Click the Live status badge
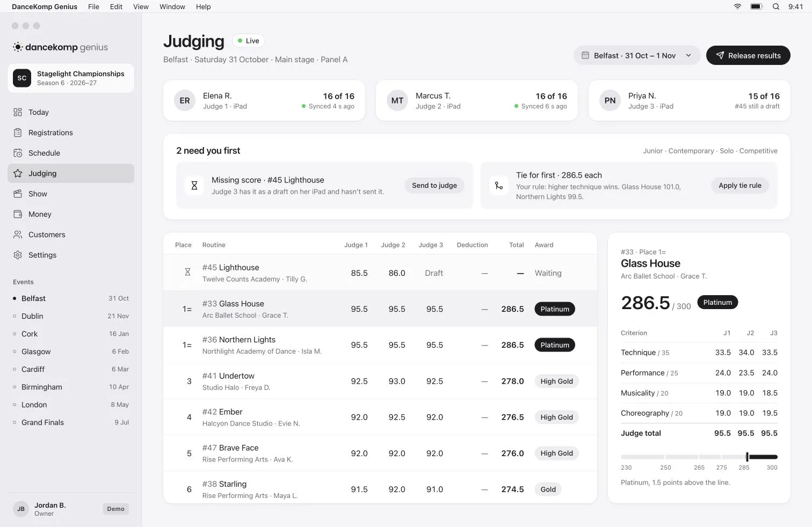Viewport: 812px width, 527px height. [248, 41]
